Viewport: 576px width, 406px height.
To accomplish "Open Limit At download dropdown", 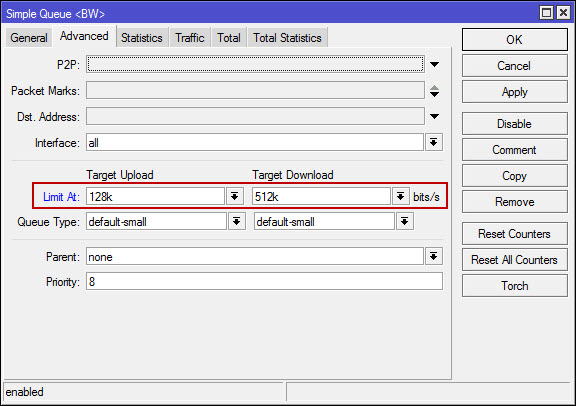I will (x=400, y=196).
